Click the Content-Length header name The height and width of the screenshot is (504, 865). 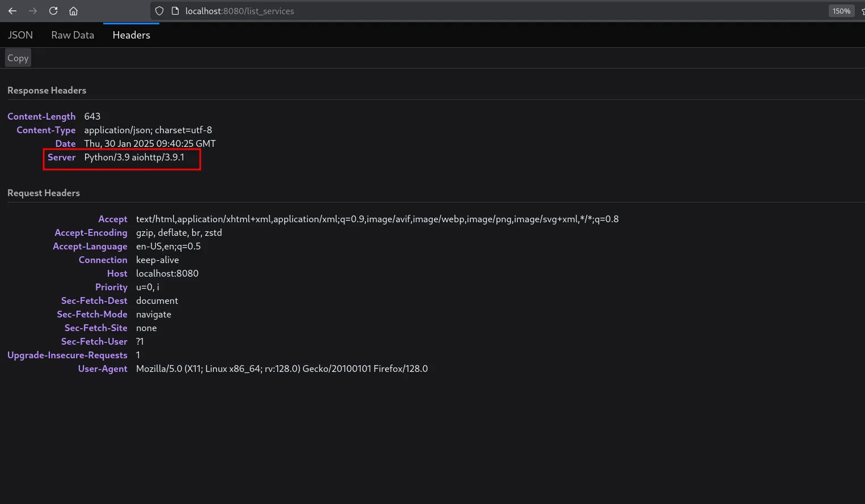[41, 116]
